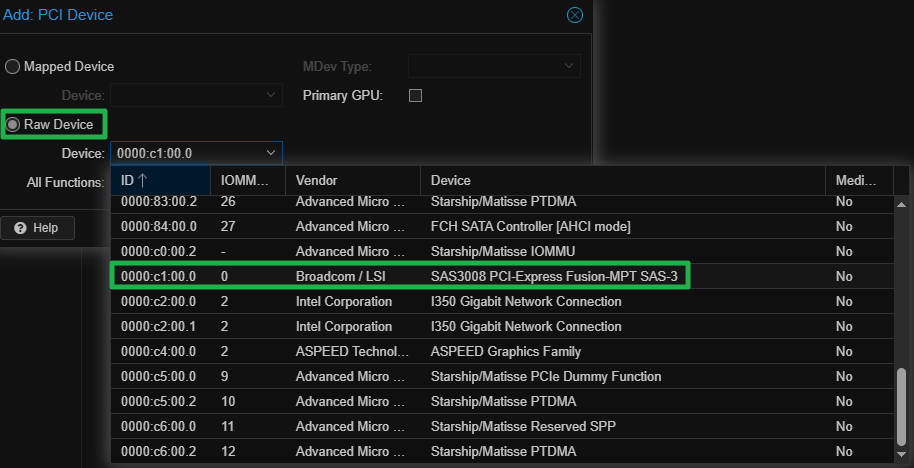The image size is (914, 468).
Task: Toggle the Primary GPU checkbox
Action: pos(416,96)
